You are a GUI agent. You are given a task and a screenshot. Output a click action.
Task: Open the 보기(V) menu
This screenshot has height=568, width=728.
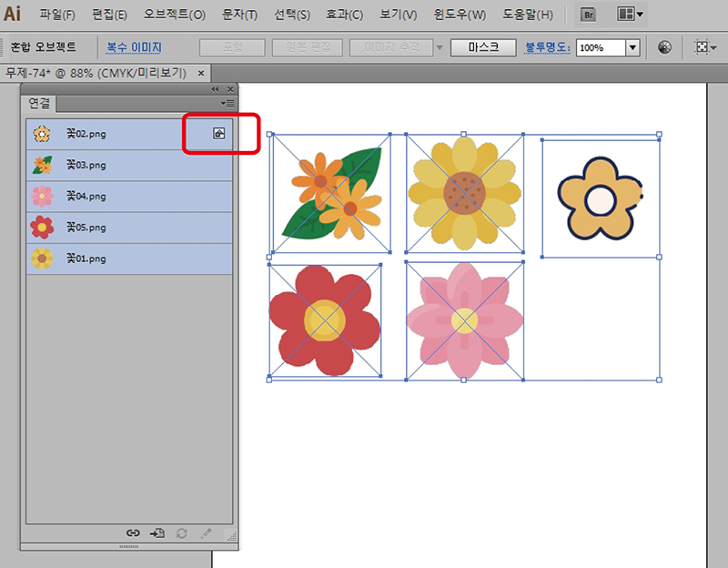click(399, 15)
